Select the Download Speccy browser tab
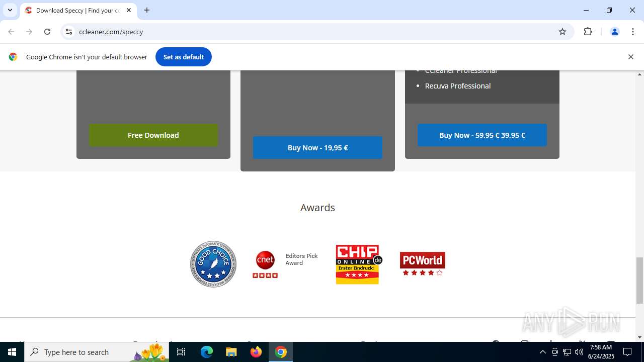This screenshot has width=644, height=362. point(78,10)
